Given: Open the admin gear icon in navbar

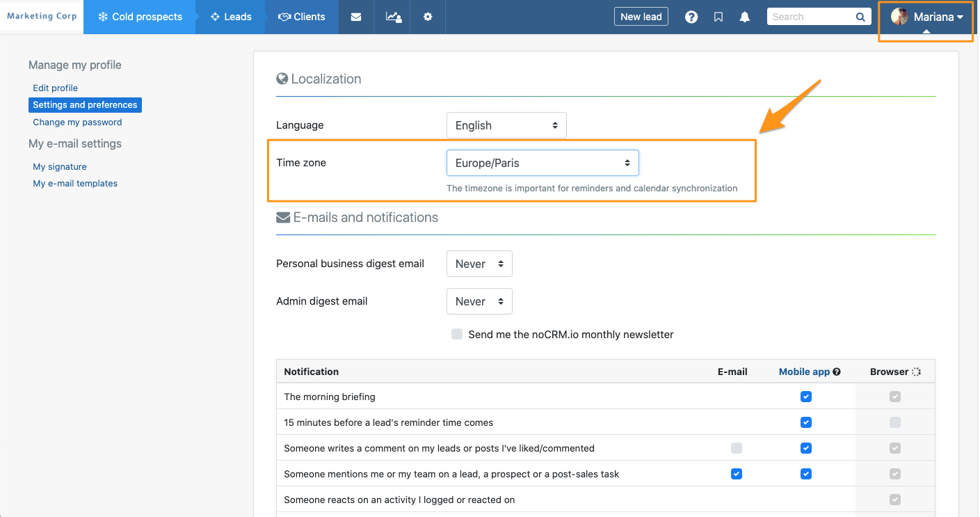Looking at the screenshot, I should point(428,17).
